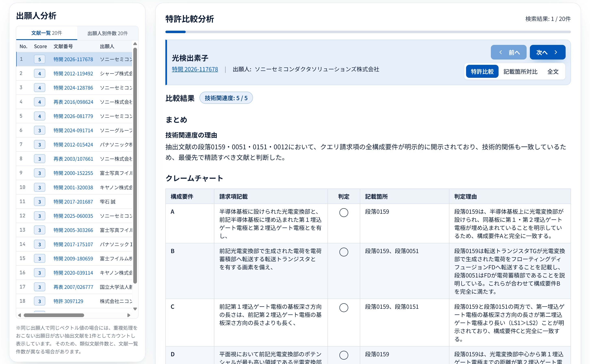Select the 特許比較 view tab
This screenshot has width=590, height=364.
(482, 71)
